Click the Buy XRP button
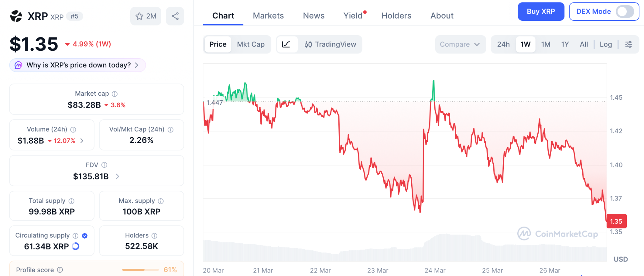The image size is (644, 276). click(541, 12)
